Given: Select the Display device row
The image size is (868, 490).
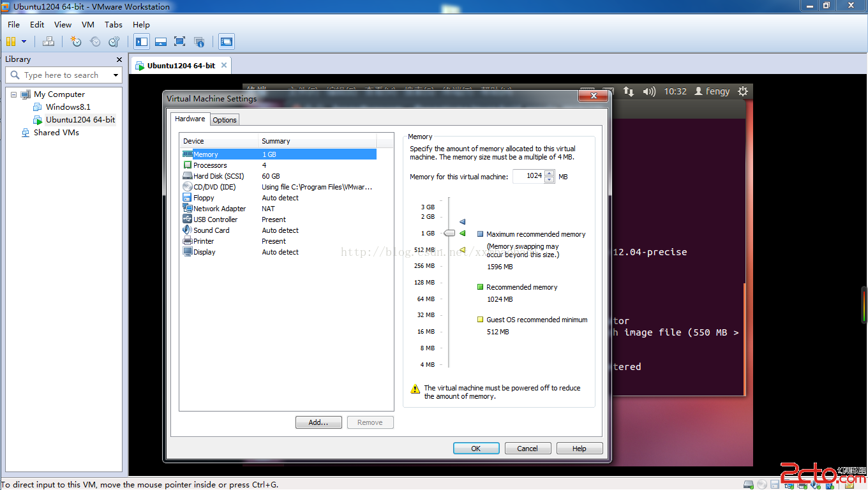Looking at the screenshot, I should click(x=279, y=252).
